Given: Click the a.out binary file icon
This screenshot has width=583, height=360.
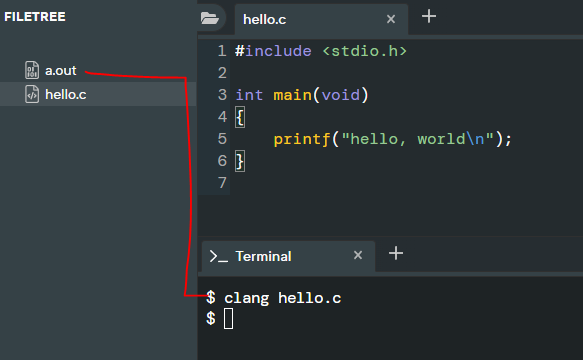Looking at the screenshot, I should 32,70.
